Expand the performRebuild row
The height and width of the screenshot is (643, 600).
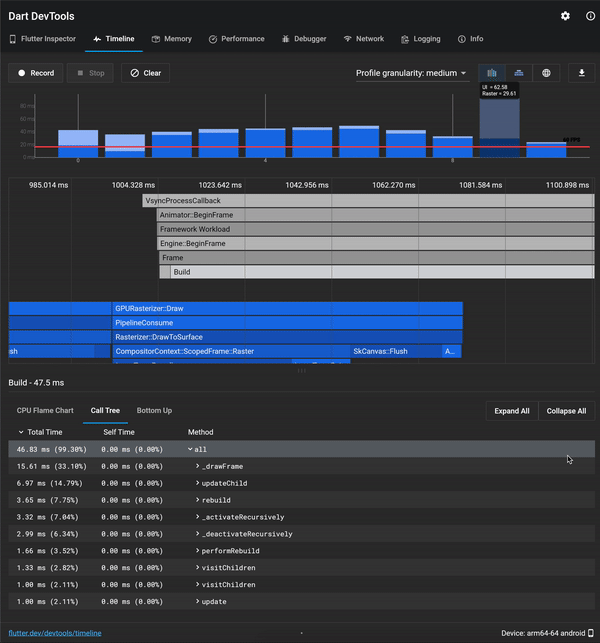[197, 550]
